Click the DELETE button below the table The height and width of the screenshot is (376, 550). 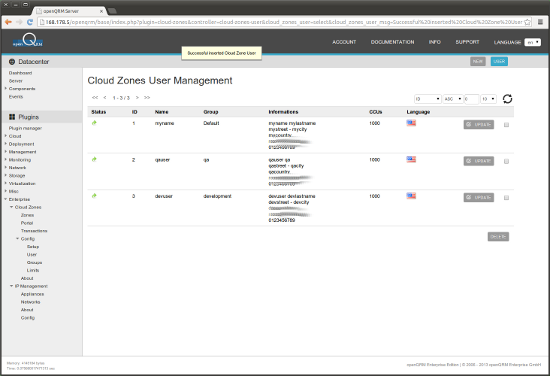tap(498, 237)
